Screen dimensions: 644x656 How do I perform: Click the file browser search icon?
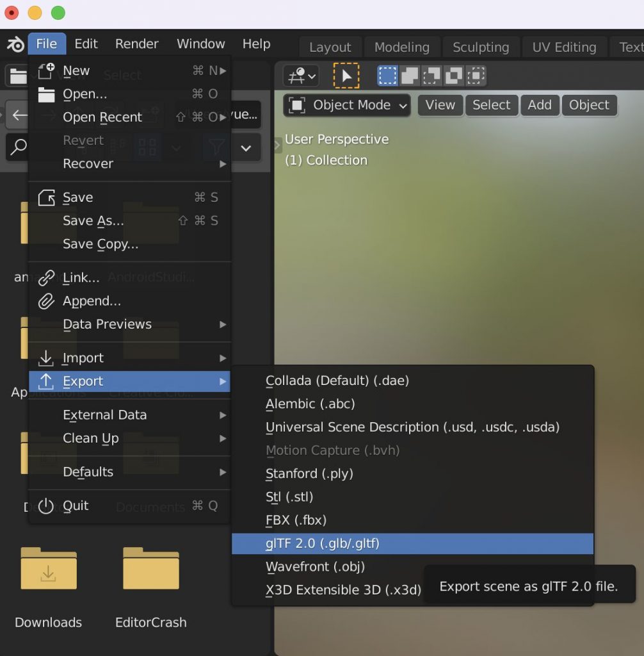(x=18, y=147)
